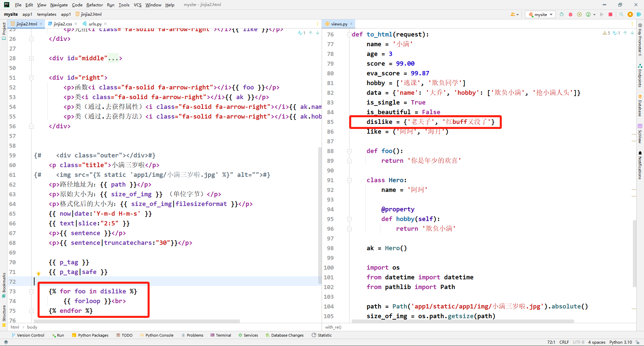Open the Refactor menu
This screenshot has height=346, width=644.
[95, 5]
